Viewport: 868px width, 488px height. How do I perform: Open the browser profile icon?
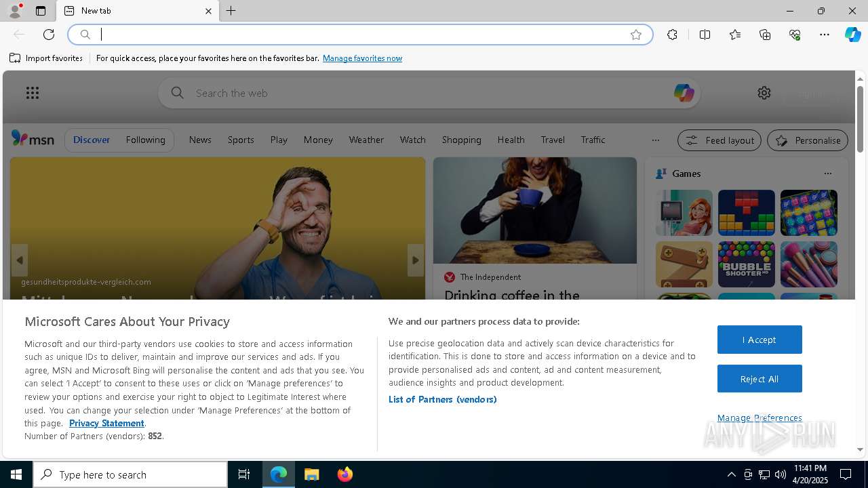tap(14, 11)
